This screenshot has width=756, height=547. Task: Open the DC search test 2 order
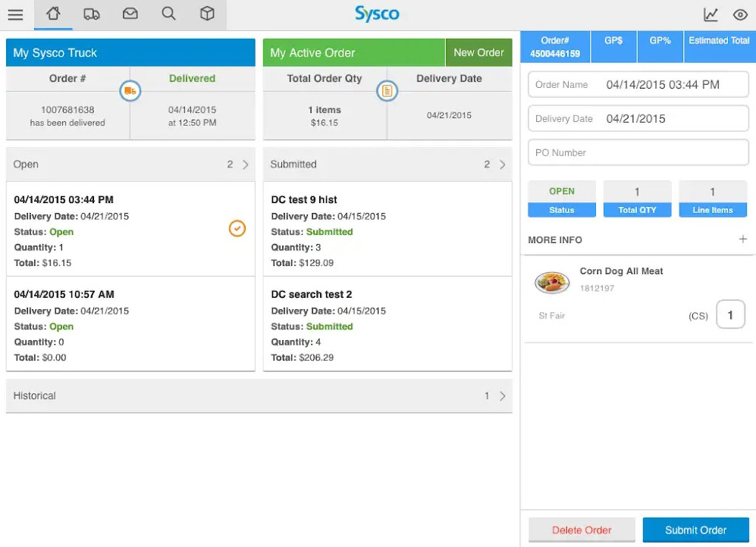click(x=387, y=324)
